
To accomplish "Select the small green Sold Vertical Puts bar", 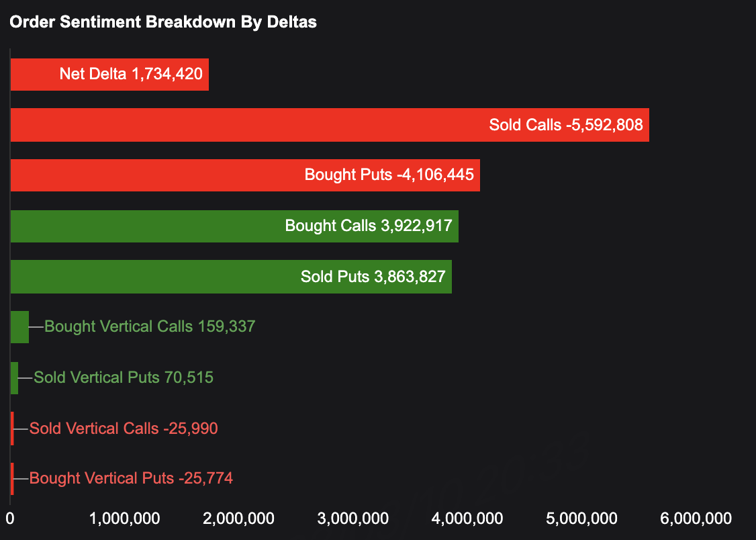I will tap(14, 377).
